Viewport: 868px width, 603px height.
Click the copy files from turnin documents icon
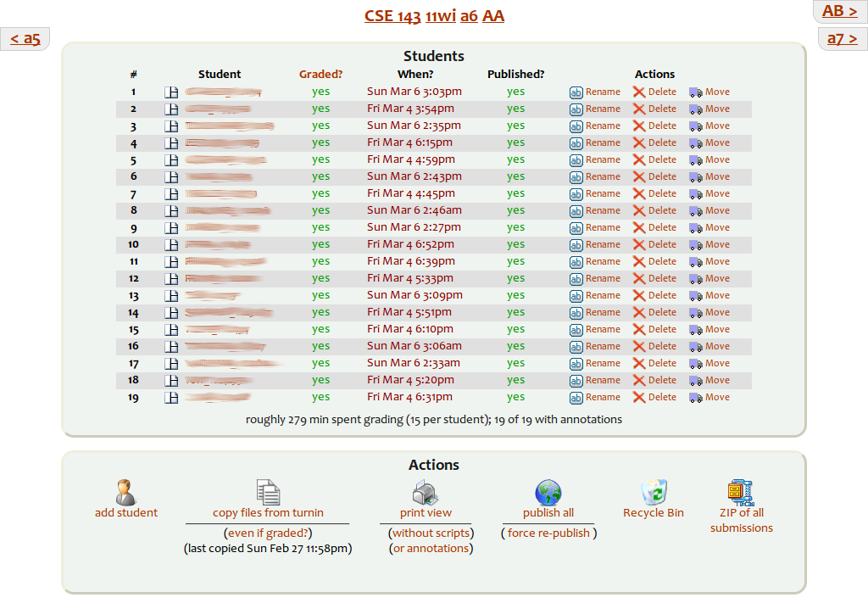click(x=269, y=492)
